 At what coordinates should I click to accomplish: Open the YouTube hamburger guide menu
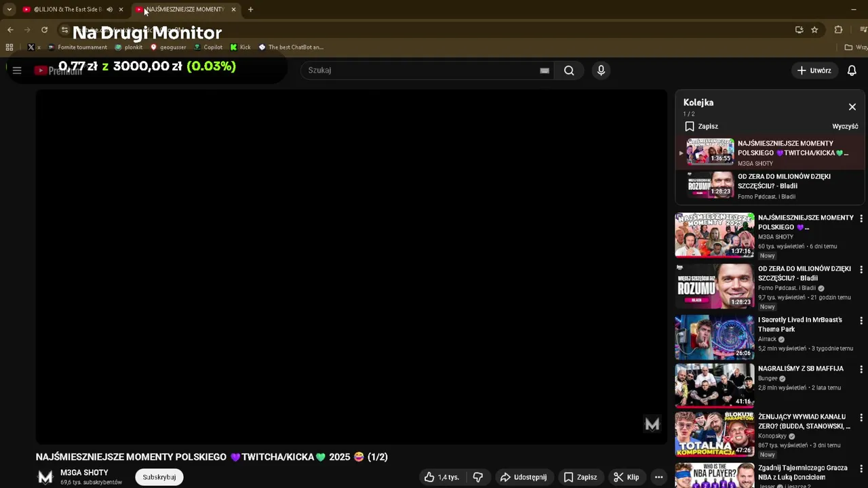tap(17, 70)
